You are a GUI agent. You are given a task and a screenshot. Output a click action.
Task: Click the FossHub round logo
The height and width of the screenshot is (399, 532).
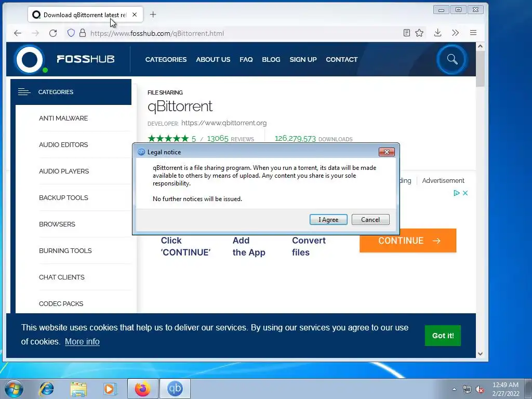pyautogui.click(x=30, y=59)
